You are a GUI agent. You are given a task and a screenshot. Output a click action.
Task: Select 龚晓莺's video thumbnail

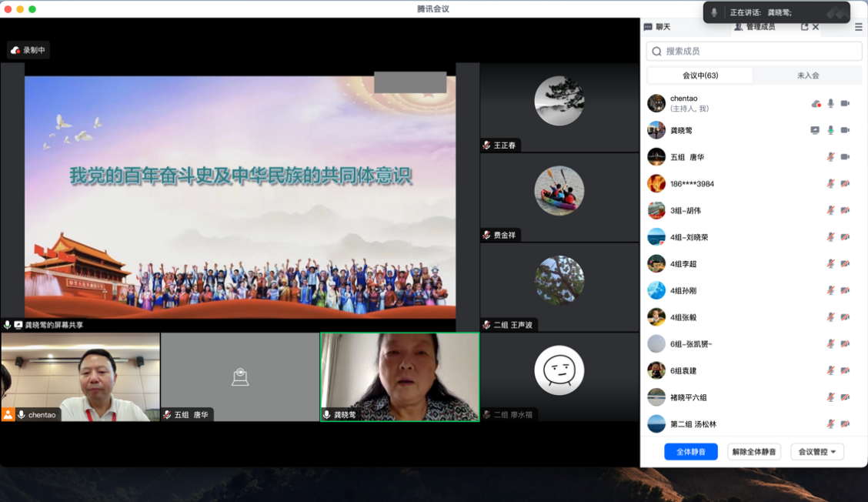click(399, 376)
